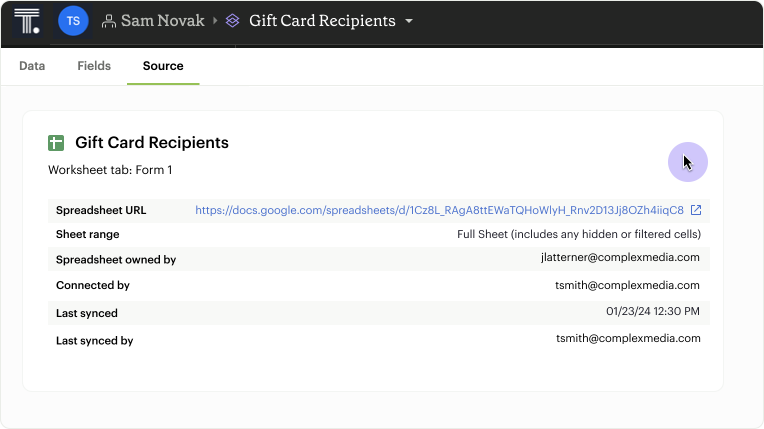The width and height of the screenshot is (764, 429).
Task: Expand the Gift Card Recipients dropdown caret
Action: tap(409, 21)
